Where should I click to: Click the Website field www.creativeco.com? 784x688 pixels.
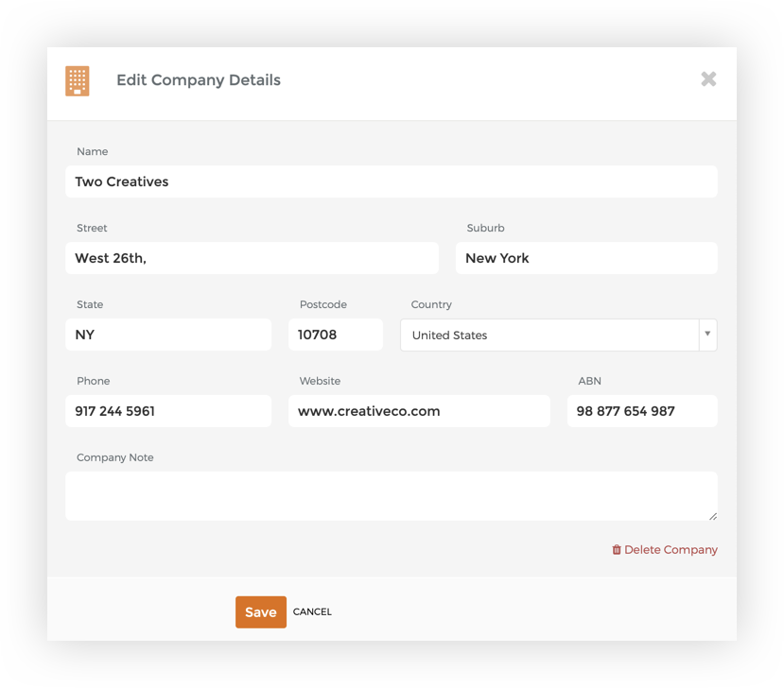click(419, 411)
